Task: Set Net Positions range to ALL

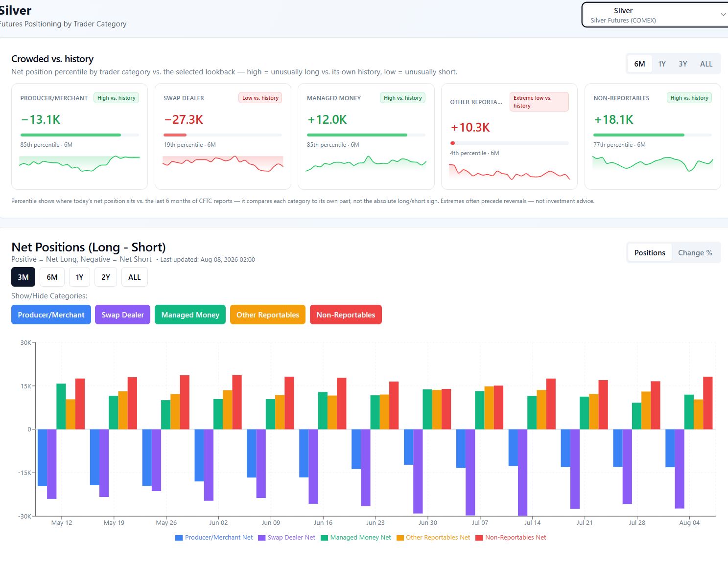Action: 134,277
